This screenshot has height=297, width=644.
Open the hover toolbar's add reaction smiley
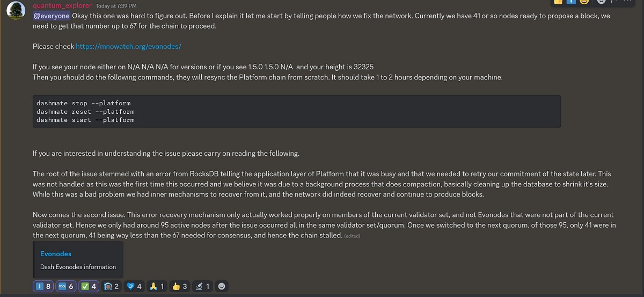[x=601, y=2]
